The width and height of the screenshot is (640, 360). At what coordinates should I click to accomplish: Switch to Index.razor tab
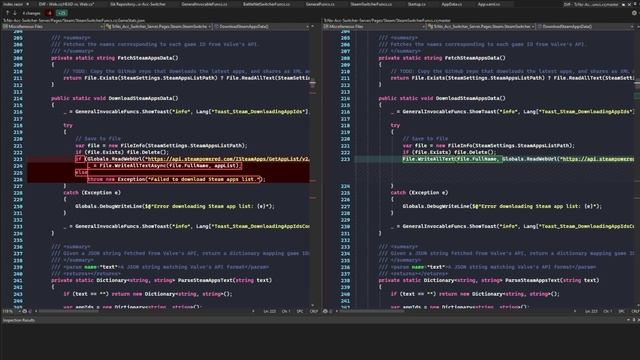click(13, 4)
